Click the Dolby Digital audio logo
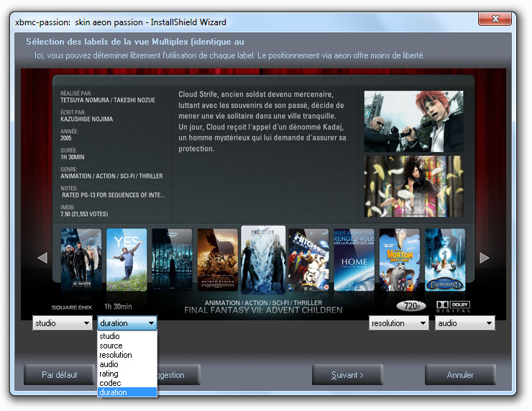The height and width of the screenshot is (411, 532). point(454,307)
